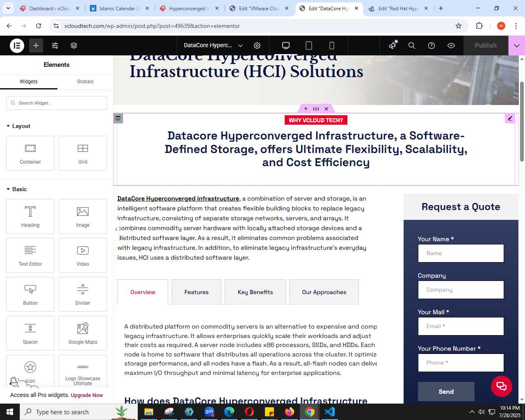Open the Key Benefits tab

tap(255, 292)
